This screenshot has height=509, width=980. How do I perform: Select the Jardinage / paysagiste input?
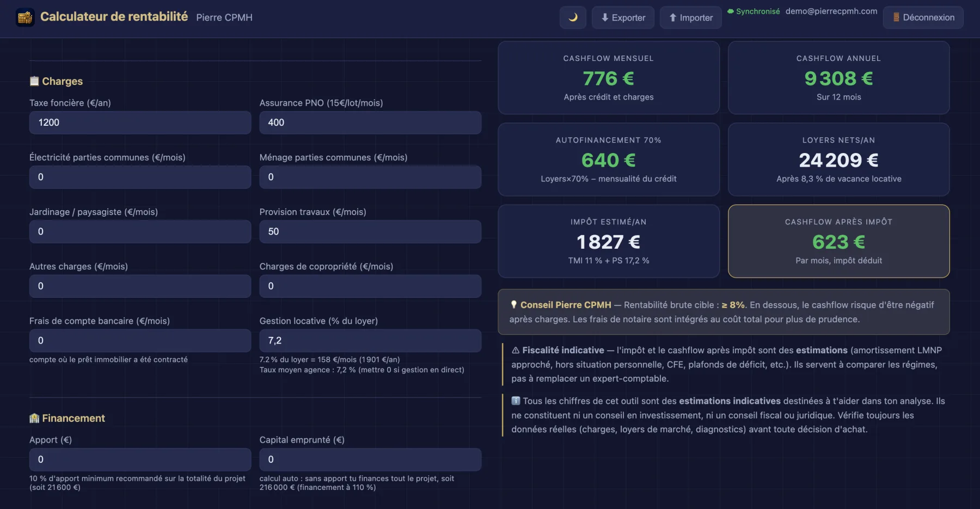[140, 231]
